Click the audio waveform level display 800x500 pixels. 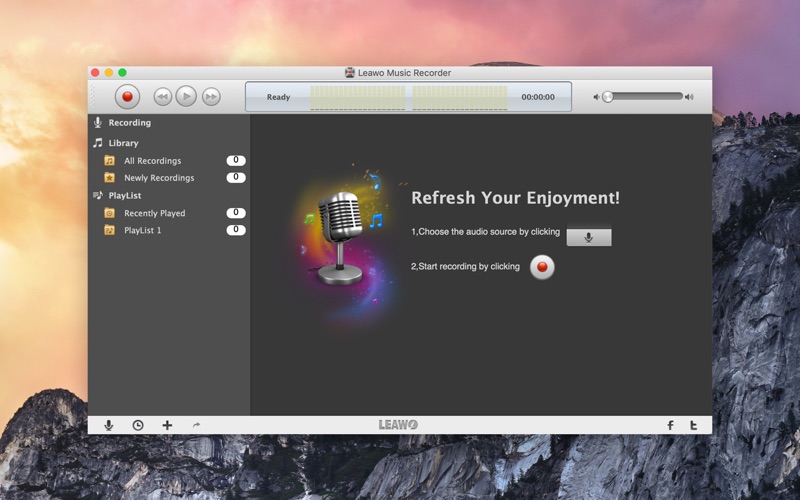coord(409,97)
